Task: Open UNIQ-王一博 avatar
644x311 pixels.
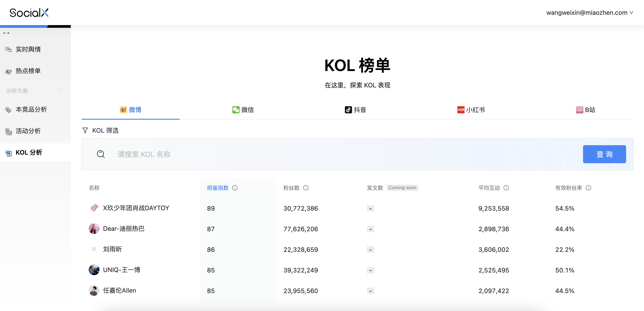Action: tap(94, 270)
